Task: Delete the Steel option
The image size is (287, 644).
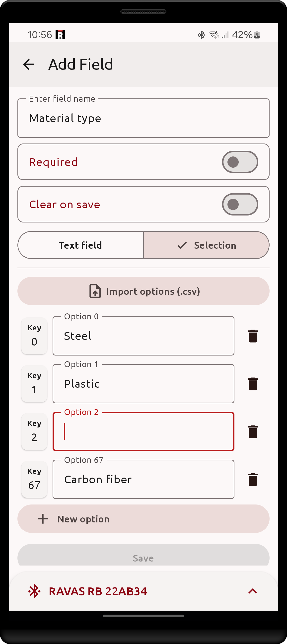Action: [x=253, y=336]
